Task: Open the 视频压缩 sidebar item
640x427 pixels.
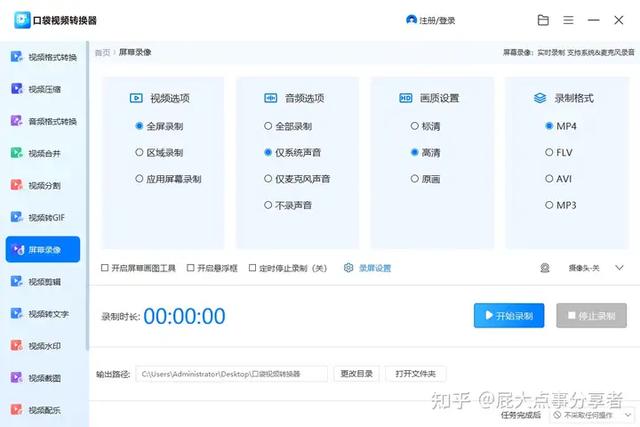Action: coord(43,89)
